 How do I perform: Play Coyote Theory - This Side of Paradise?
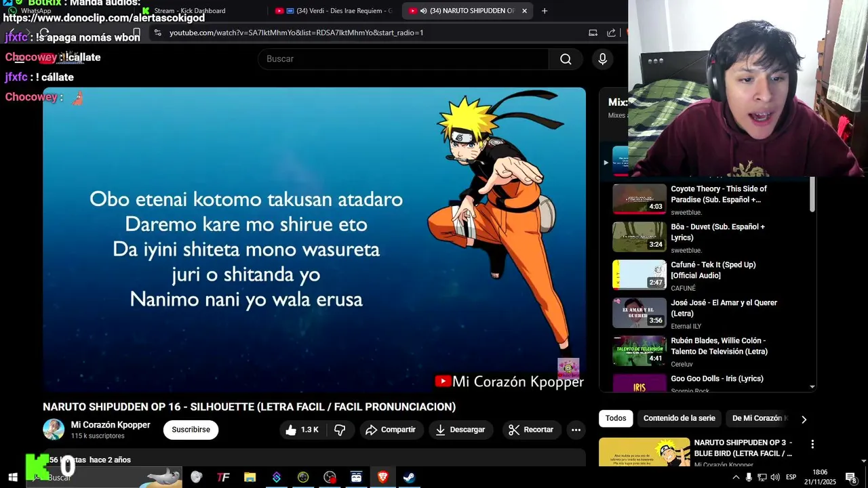coord(719,195)
